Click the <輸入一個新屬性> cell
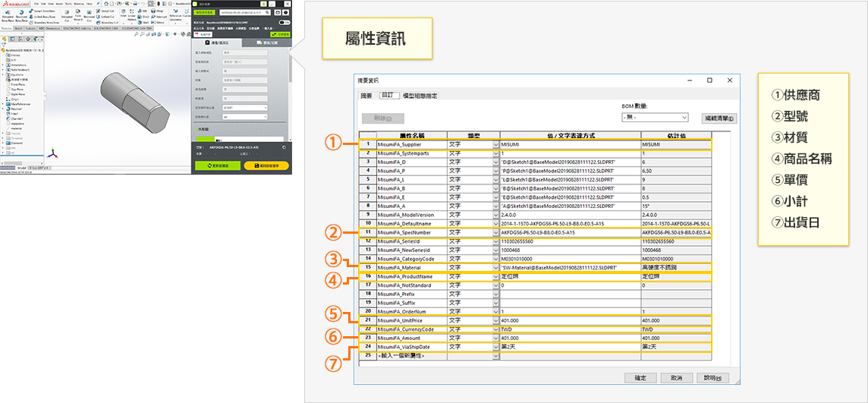The image size is (868, 403). click(411, 355)
